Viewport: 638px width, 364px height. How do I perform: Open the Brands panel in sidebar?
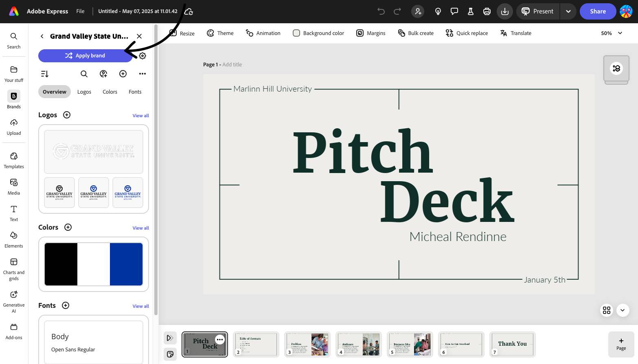(x=13, y=100)
